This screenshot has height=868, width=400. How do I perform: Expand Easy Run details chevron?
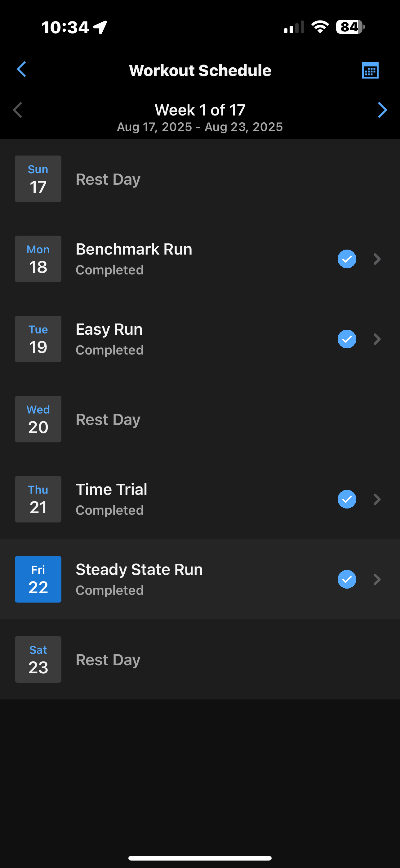click(x=377, y=339)
